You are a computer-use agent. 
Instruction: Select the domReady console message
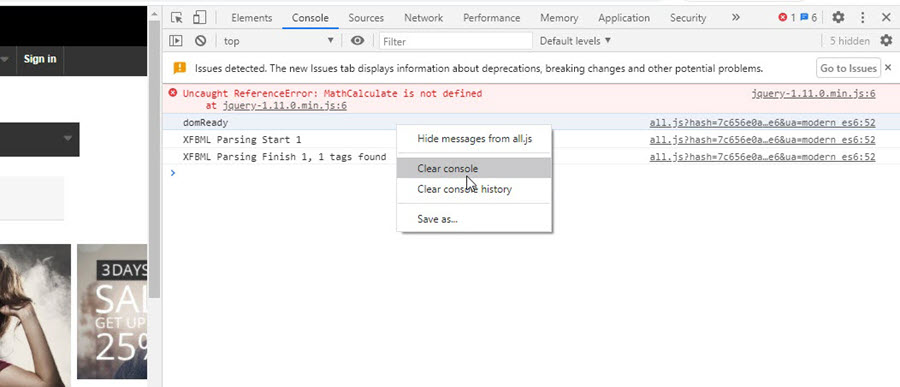pos(205,123)
